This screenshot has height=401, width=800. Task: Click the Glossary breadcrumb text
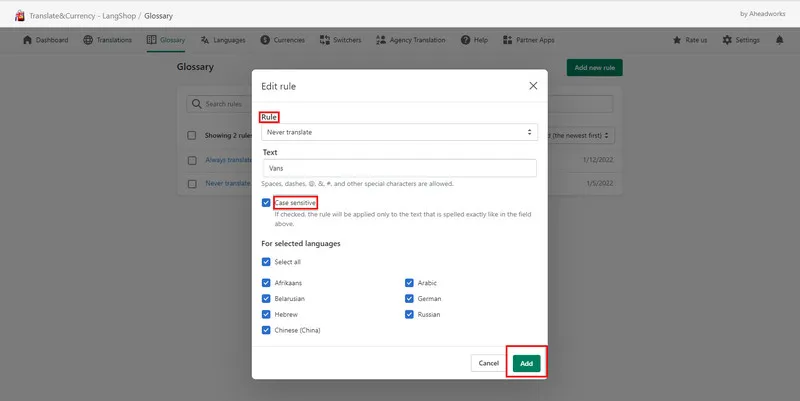158,16
